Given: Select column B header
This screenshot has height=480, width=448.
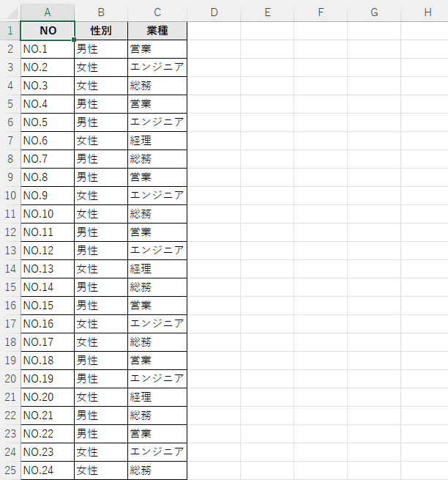Looking at the screenshot, I should (x=101, y=12).
